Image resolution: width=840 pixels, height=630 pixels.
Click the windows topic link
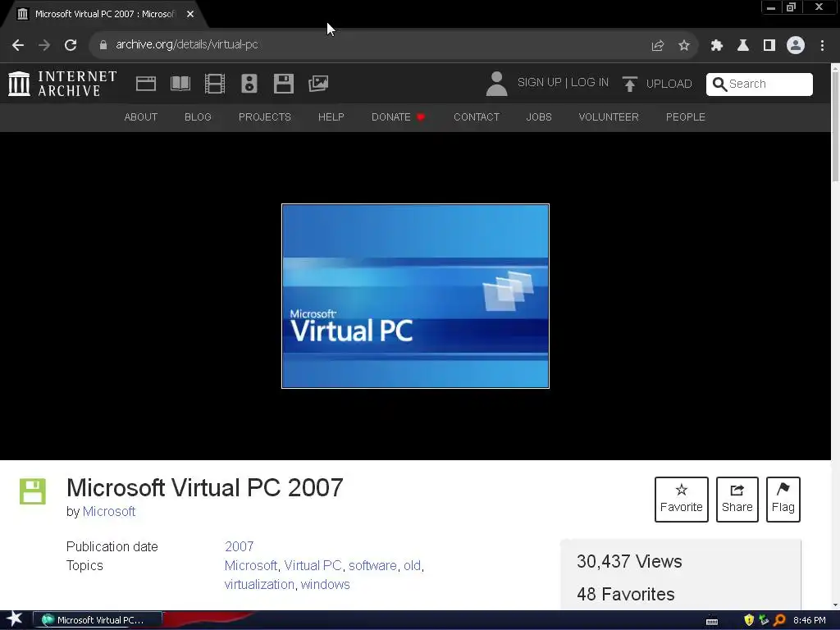pos(325,584)
